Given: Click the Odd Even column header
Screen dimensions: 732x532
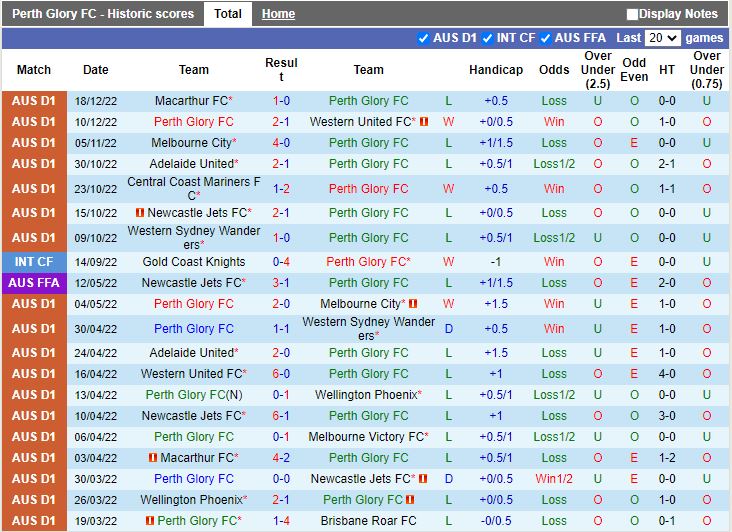Looking at the screenshot, I should (x=634, y=70).
